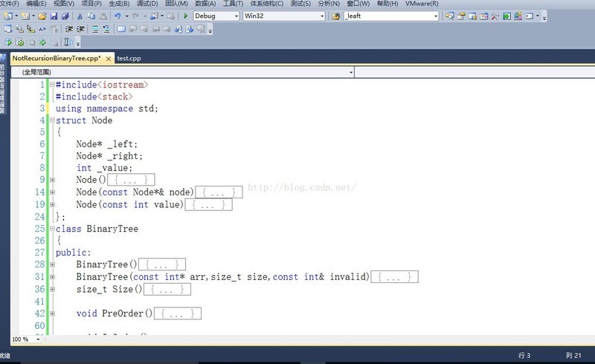
Task: Click the Increase Indent icon
Action: tap(80, 29)
